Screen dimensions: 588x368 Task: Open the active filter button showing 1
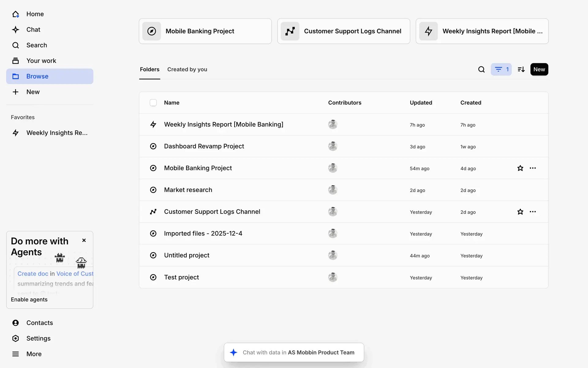[501, 70]
